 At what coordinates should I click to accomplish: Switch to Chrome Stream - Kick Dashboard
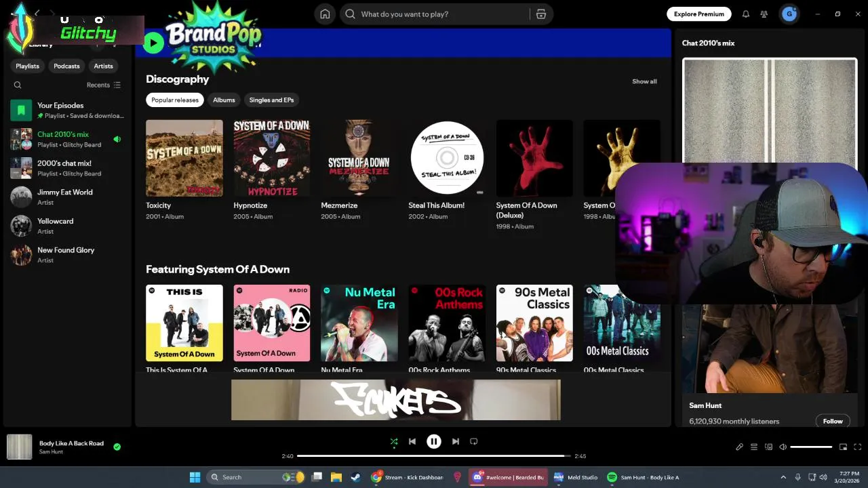(407, 477)
